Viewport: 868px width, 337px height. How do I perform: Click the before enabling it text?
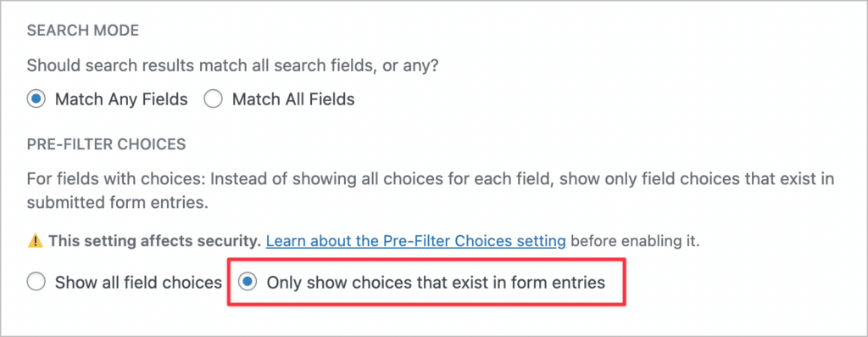[x=636, y=242]
